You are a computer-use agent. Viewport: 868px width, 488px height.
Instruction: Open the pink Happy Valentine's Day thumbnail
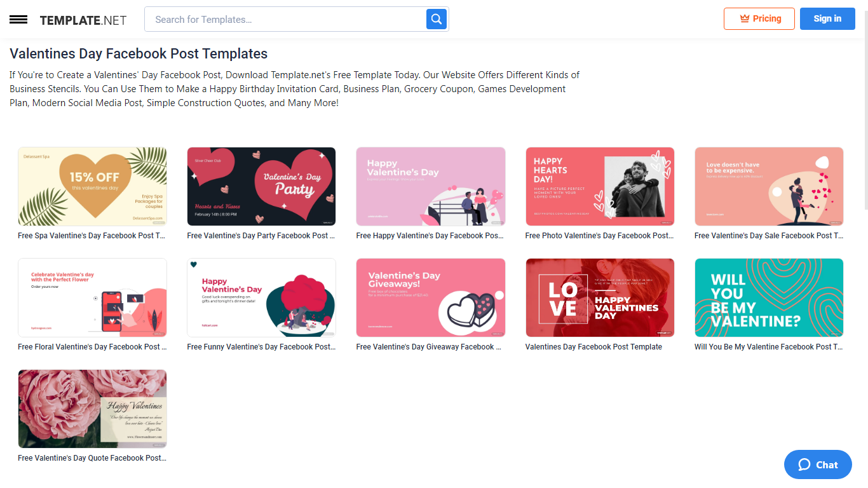pyautogui.click(x=430, y=186)
